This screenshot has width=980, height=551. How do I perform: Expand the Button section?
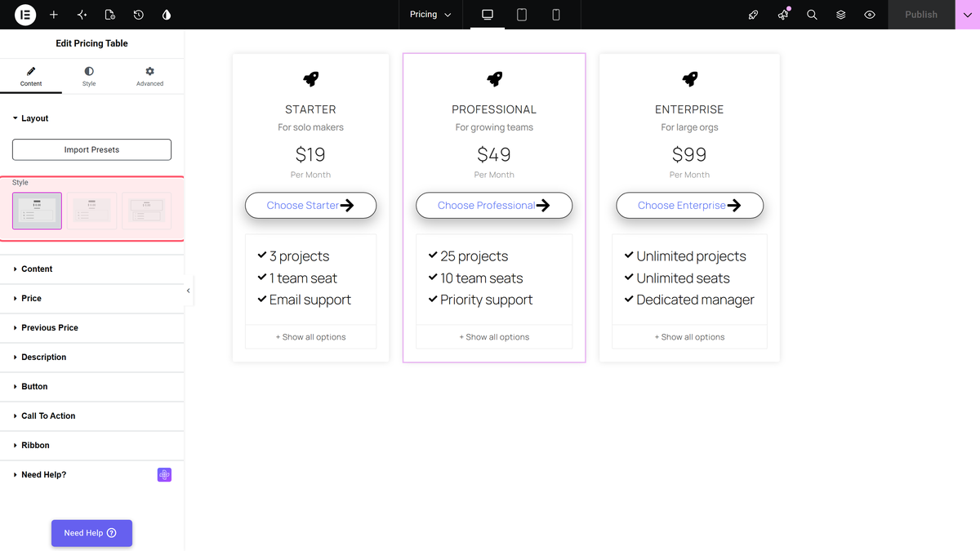point(91,387)
